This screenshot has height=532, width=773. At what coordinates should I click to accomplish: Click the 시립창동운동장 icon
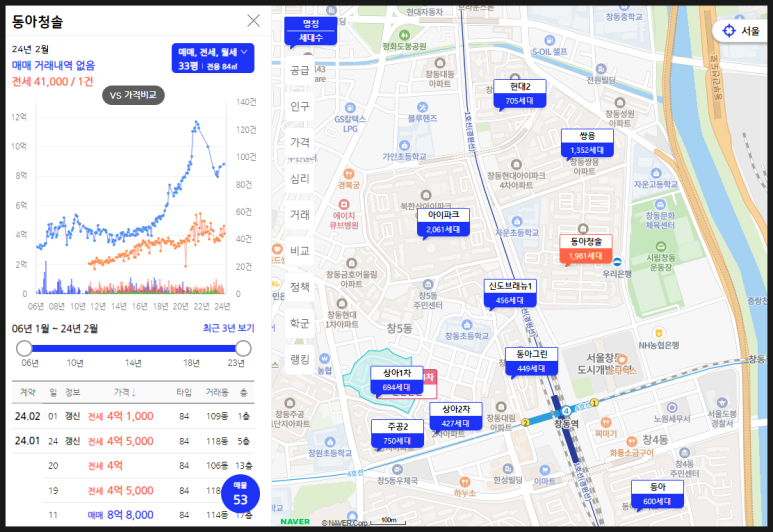661,246
